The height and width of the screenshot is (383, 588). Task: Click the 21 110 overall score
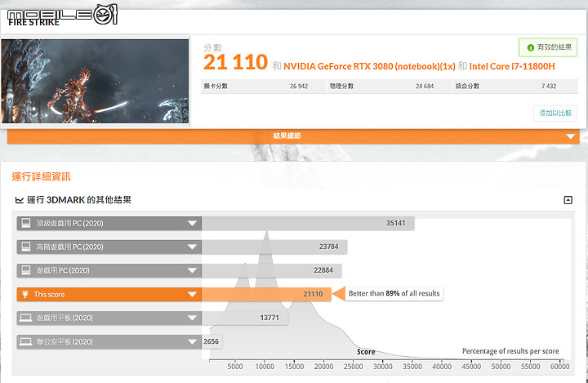[235, 62]
